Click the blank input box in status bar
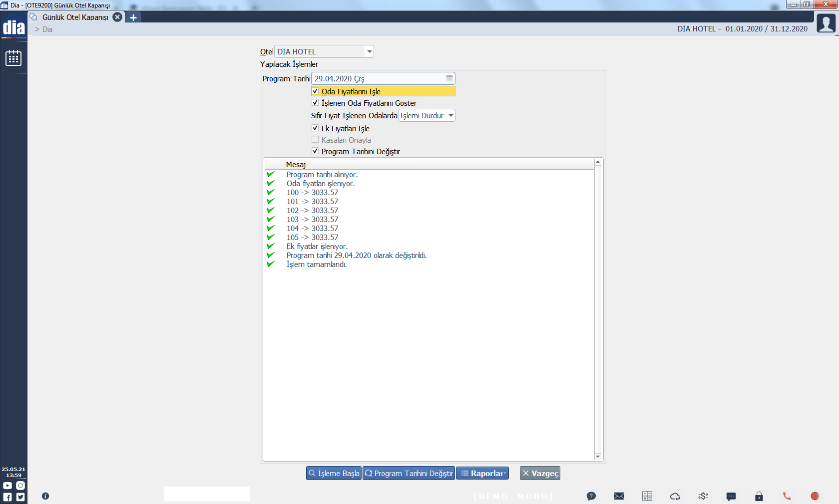 tap(207, 494)
